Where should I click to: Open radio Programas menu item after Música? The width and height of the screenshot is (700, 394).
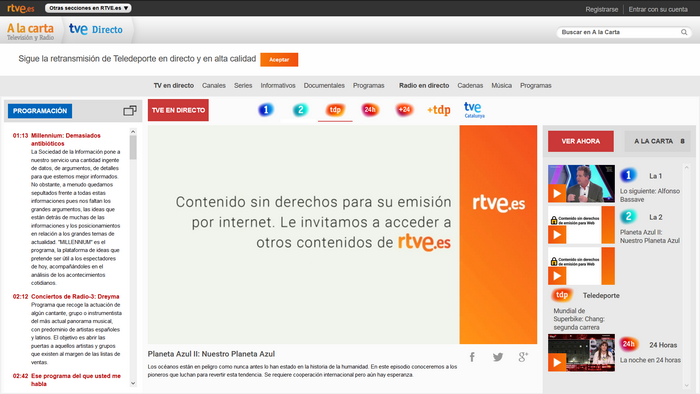tap(536, 85)
